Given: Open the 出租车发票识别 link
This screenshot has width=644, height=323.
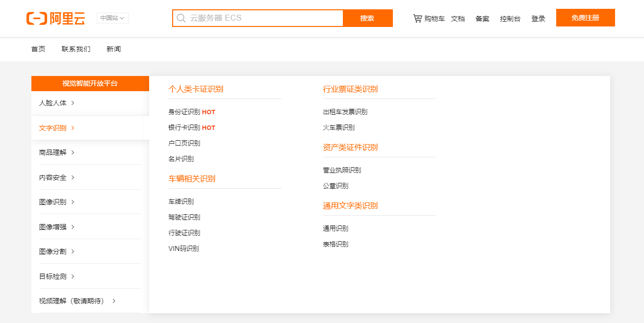Looking at the screenshot, I should pos(345,112).
